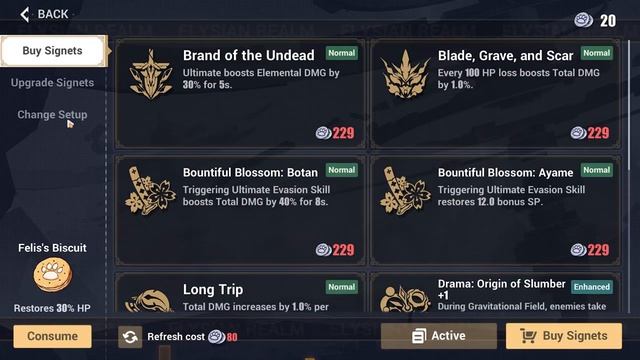Switch to the Upgrade Signets tab
Screen dimensions: 640x360
[x=52, y=83]
